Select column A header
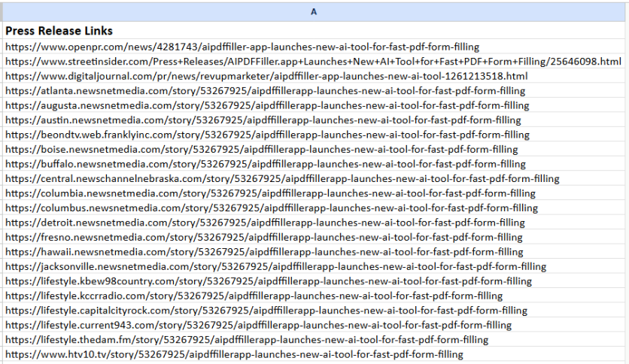 click(x=314, y=11)
